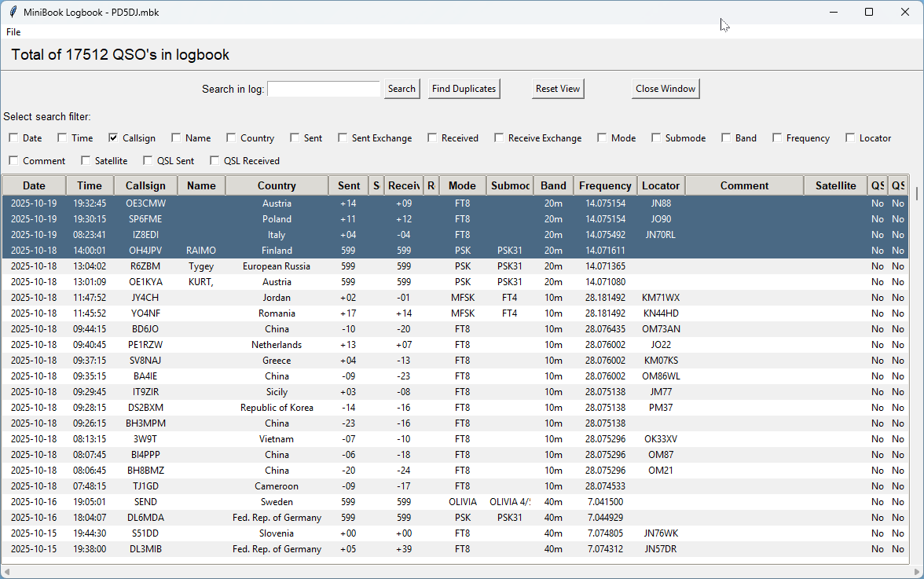The width and height of the screenshot is (924, 579).
Task: Uncheck the Callsign search filter
Action: 114,138
